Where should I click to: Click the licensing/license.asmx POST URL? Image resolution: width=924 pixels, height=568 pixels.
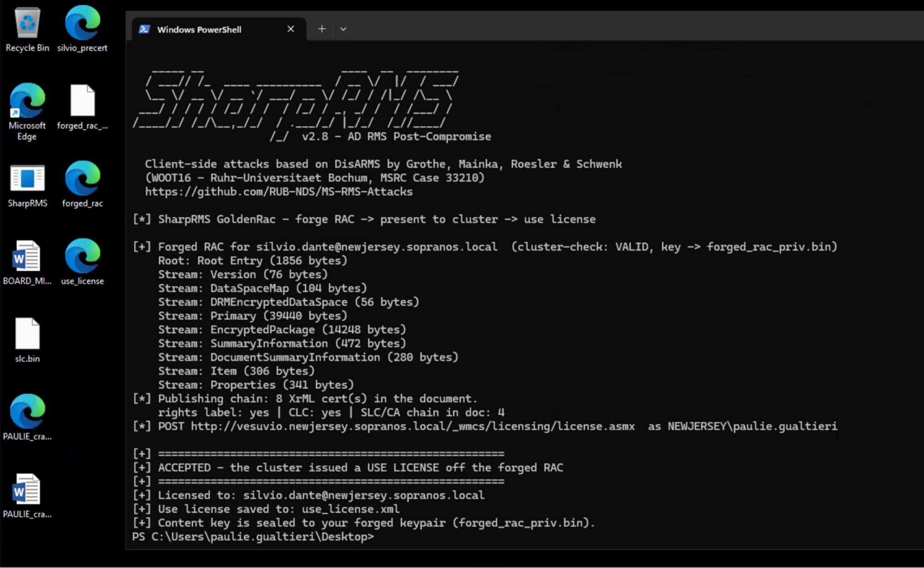point(413,426)
